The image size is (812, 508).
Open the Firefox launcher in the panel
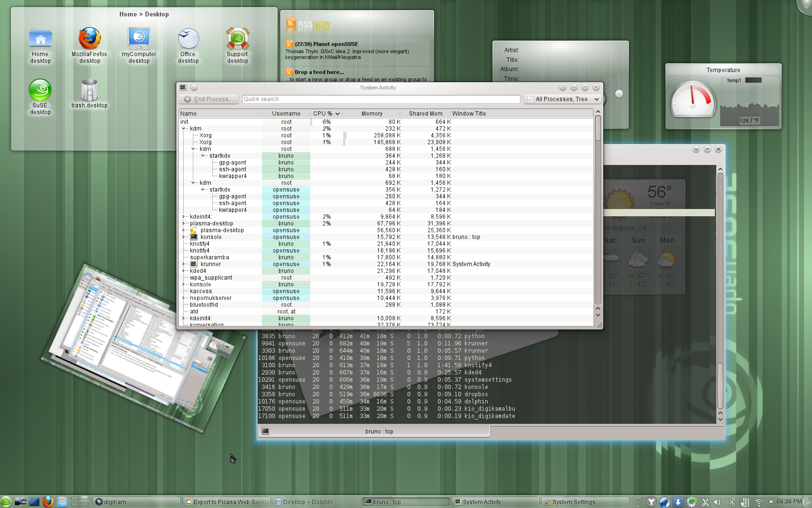[x=47, y=502]
